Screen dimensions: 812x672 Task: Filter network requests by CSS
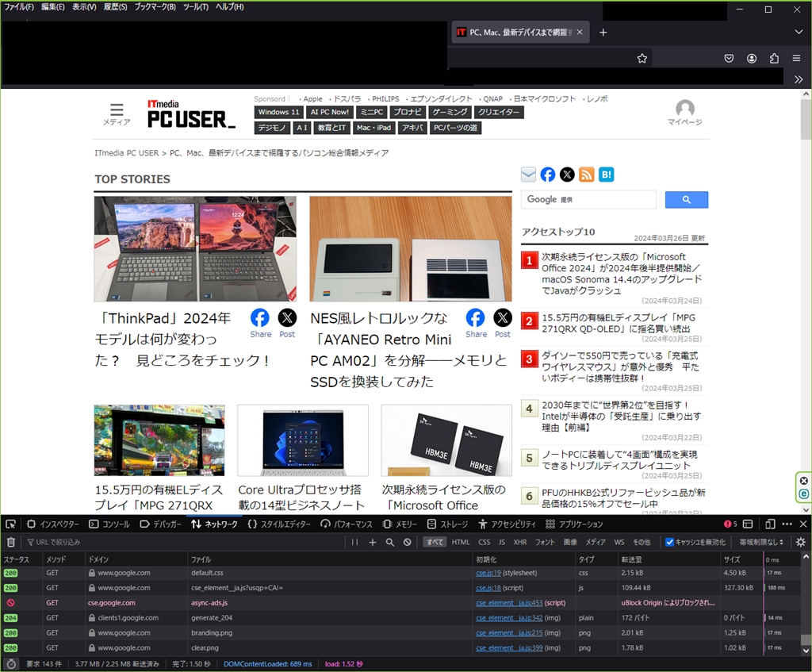tap(485, 542)
